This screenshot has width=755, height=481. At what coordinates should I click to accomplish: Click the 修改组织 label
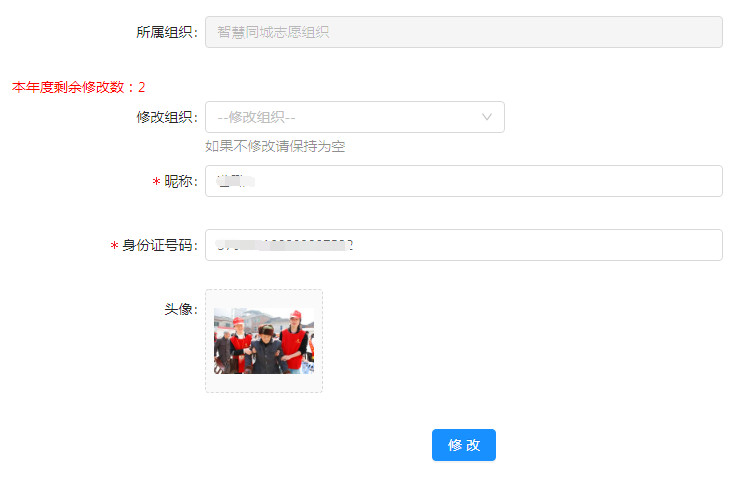pyautogui.click(x=167, y=117)
